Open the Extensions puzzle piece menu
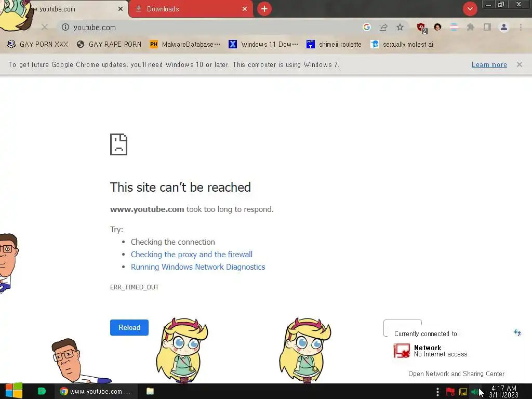The image size is (532, 399). pos(471,27)
